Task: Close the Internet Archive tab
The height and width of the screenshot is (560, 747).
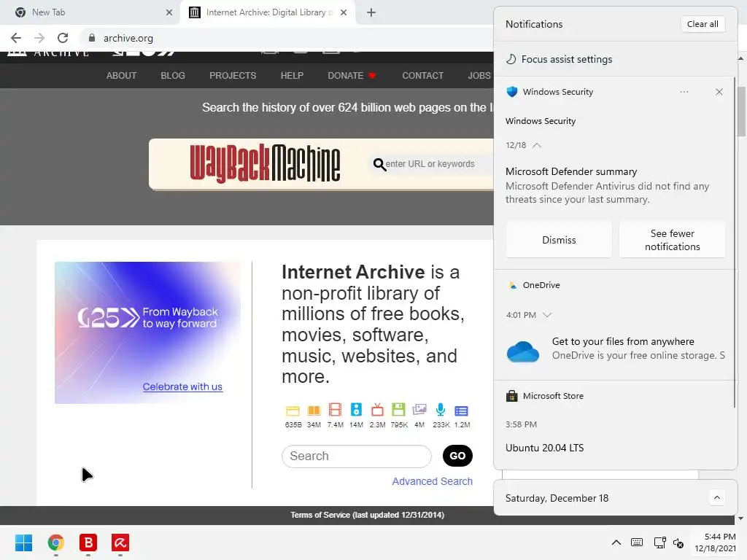Action: [344, 12]
